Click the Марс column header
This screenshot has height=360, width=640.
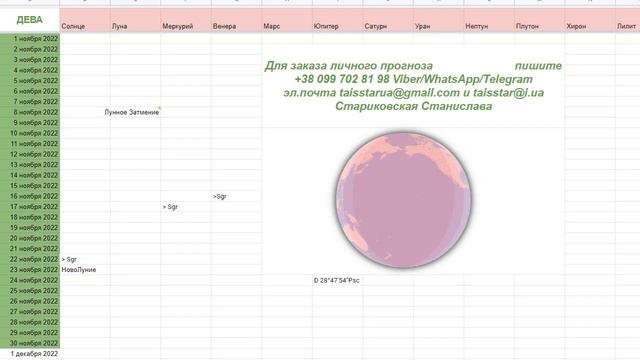tap(287, 20)
